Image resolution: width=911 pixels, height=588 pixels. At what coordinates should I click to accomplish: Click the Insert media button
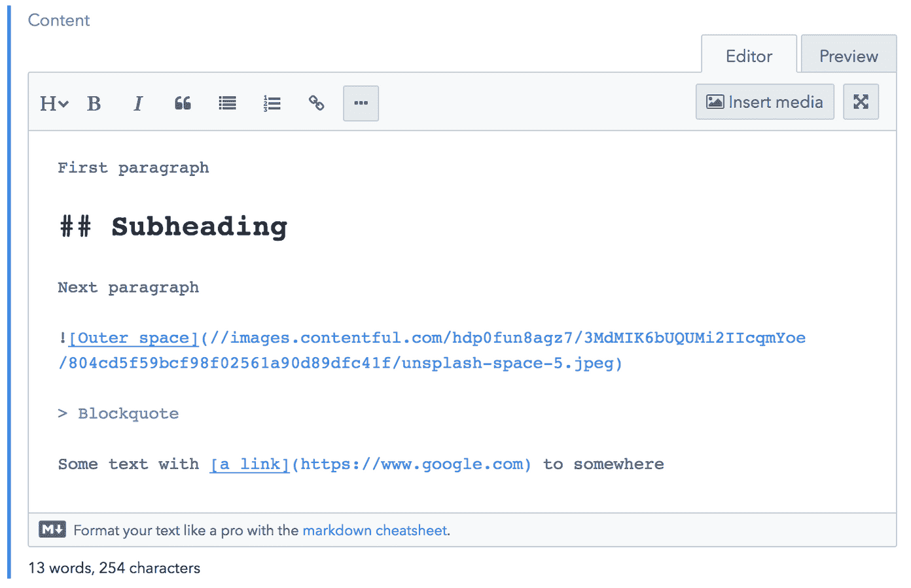tap(764, 102)
